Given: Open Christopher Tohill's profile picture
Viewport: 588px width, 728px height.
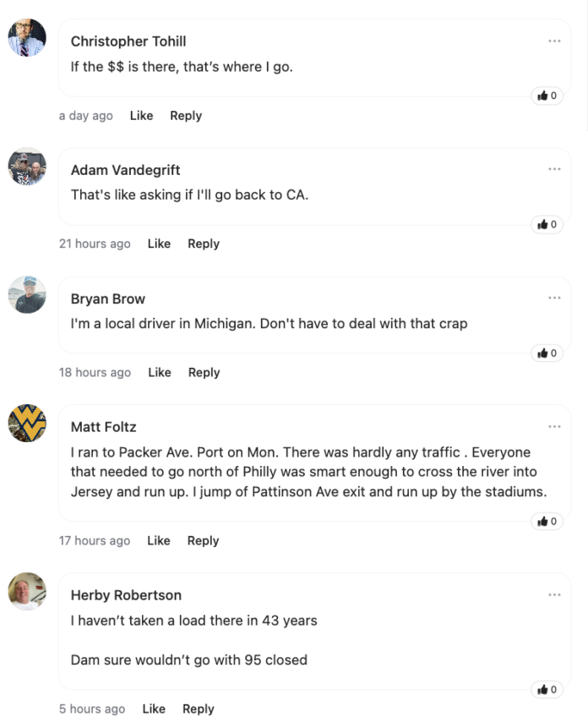Looking at the screenshot, I should [27, 38].
